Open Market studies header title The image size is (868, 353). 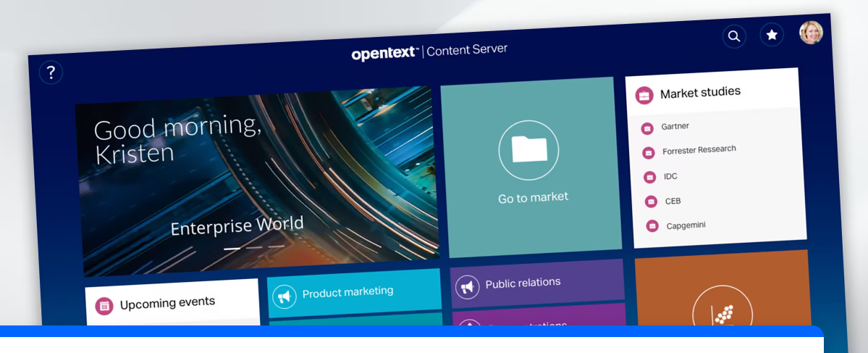pyautogui.click(x=700, y=93)
